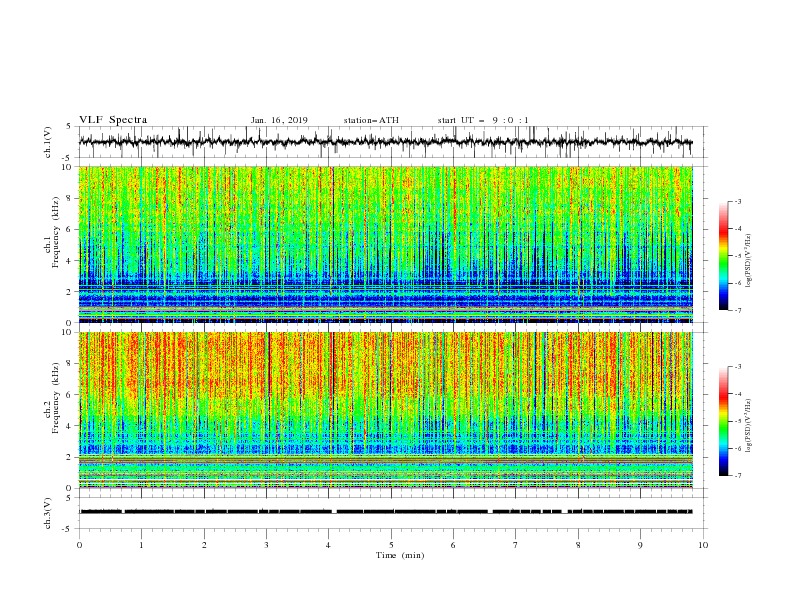
Task: Click the "start UT = 9 :0 :1" text
Action: coord(483,120)
